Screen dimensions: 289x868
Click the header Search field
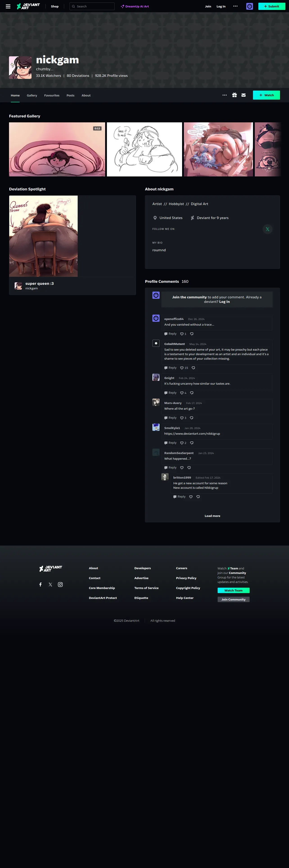tap(92, 6)
